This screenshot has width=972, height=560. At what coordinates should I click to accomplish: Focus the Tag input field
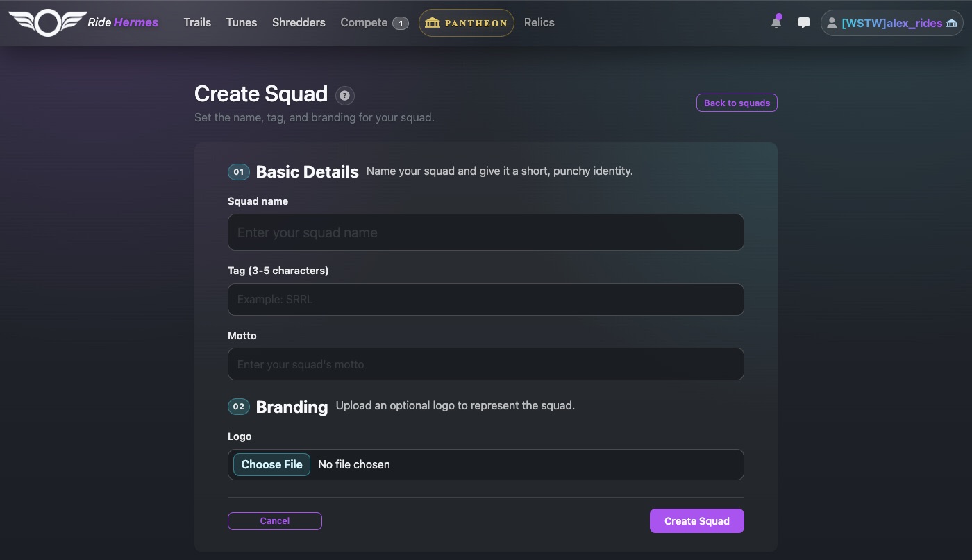[x=486, y=299]
